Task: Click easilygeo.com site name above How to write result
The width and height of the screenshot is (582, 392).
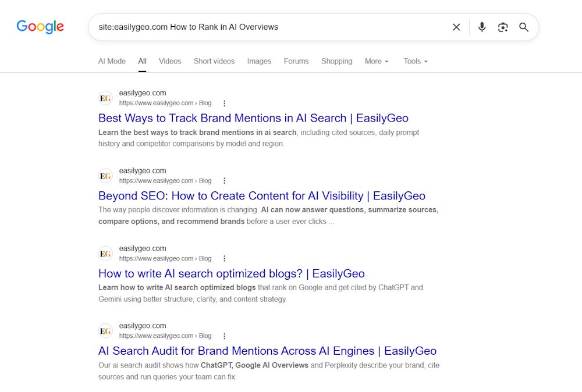Action: [143, 248]
